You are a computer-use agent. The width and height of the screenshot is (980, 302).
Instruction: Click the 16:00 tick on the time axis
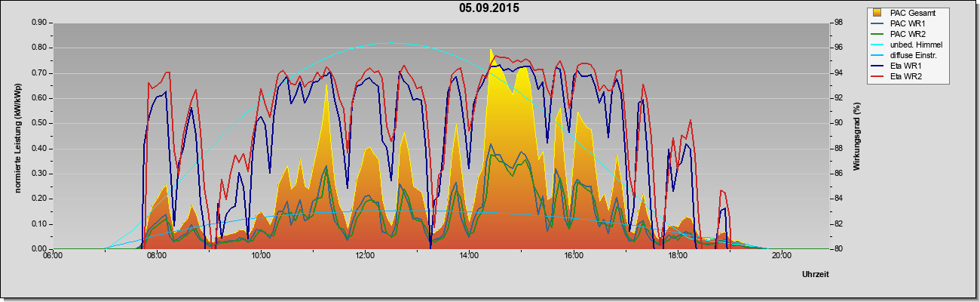point(572,256)
